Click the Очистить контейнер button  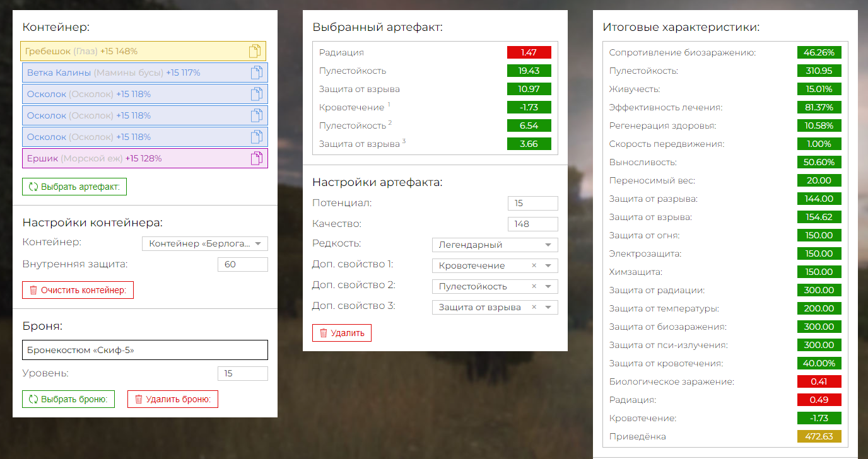click(x=78, y=290)
